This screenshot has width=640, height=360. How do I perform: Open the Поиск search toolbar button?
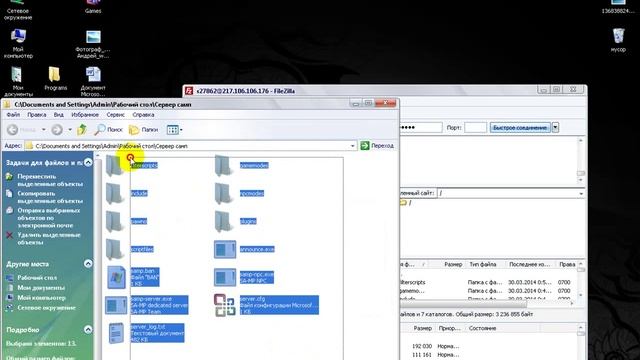click(108, 130)
